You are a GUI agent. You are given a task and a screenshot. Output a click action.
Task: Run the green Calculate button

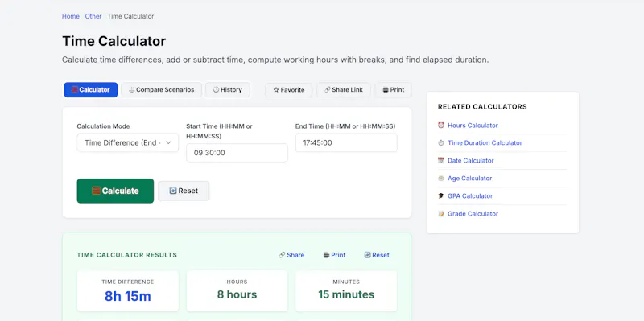coord(115,191)
